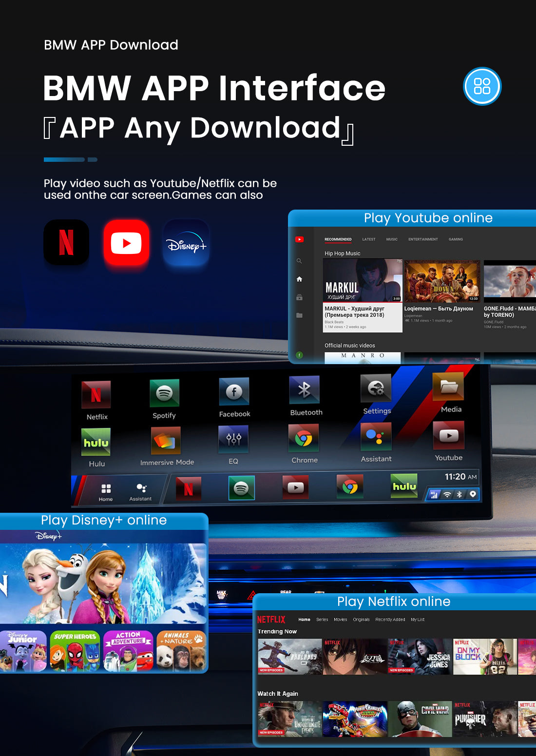Switch to the LATEST tab in YouTube
Image resolution: width=536 pixels, height=756 pixels.
[369, 239]
